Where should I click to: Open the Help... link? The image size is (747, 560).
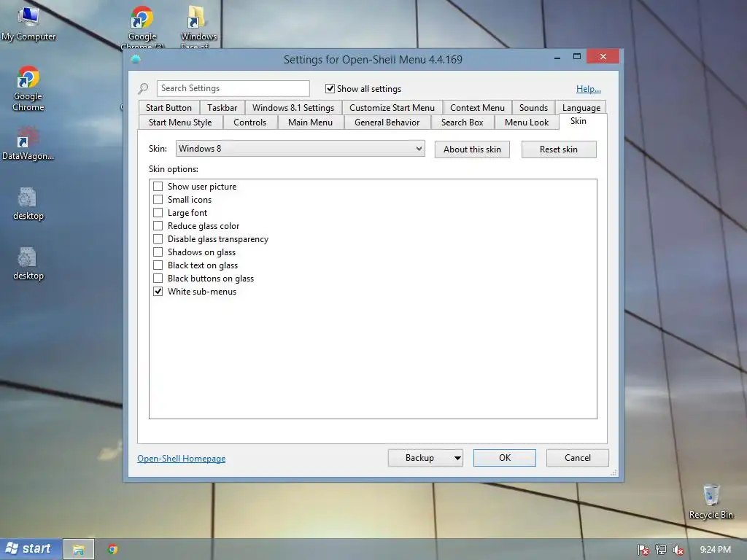click(589, 88)
